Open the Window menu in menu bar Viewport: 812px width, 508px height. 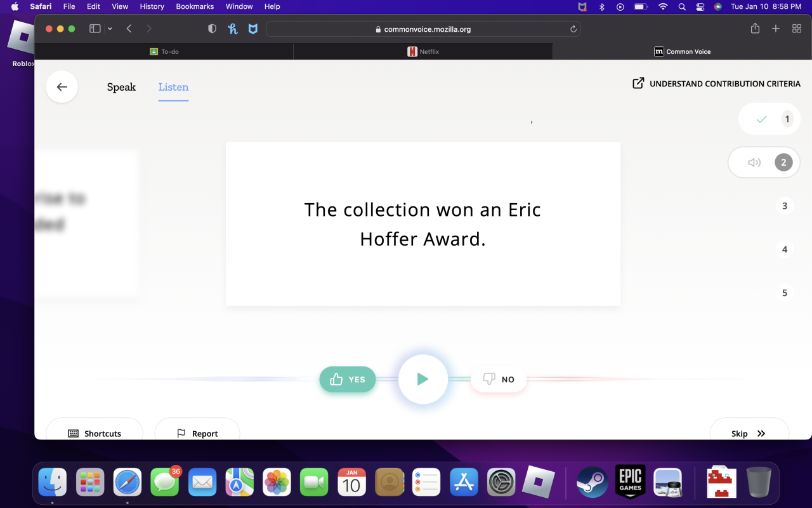[x=239, y=6]
